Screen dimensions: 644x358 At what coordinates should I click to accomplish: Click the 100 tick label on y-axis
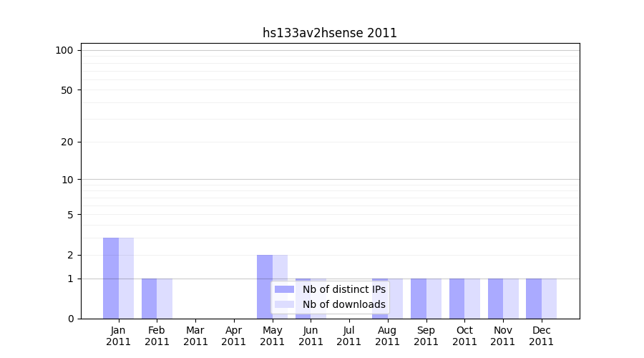point(64,50)
